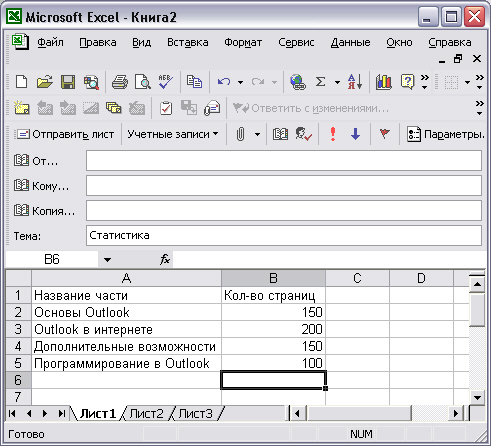Image resolution: width=491 pixels, height=446 pixels.
Task: Launch the Chart Wizard icon
Action: coord(384,82)
